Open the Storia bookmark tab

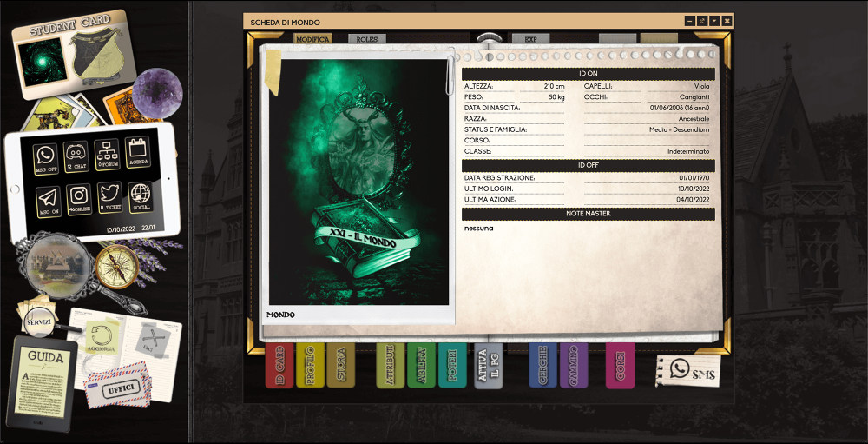coord(340,365)
